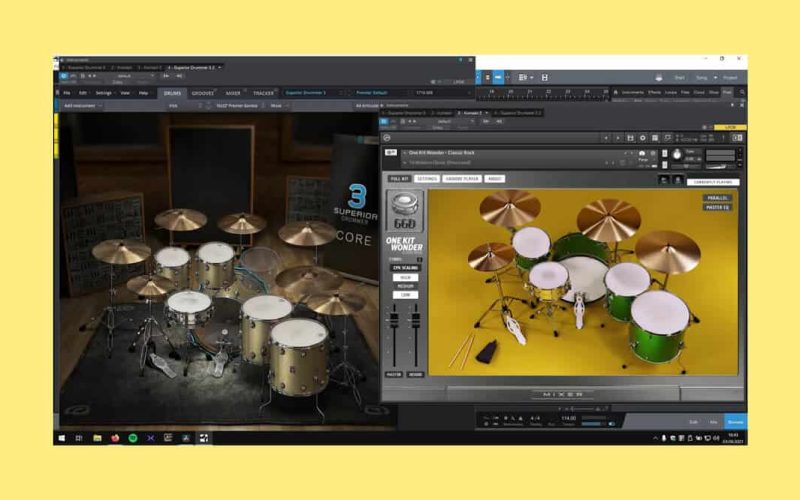800x500 pixels.
Task: Click Kontakt save icon in header
Action: (631, 138)
